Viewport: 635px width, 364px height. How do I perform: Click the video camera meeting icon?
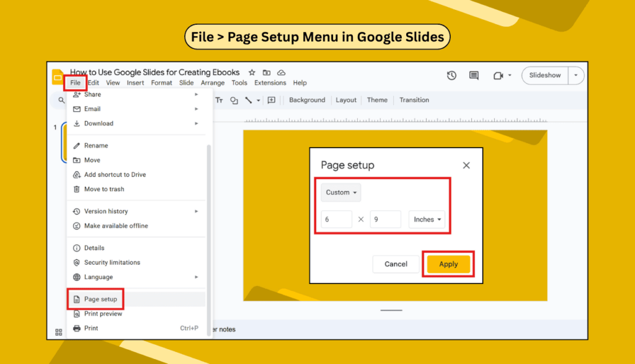click(497, 76)
